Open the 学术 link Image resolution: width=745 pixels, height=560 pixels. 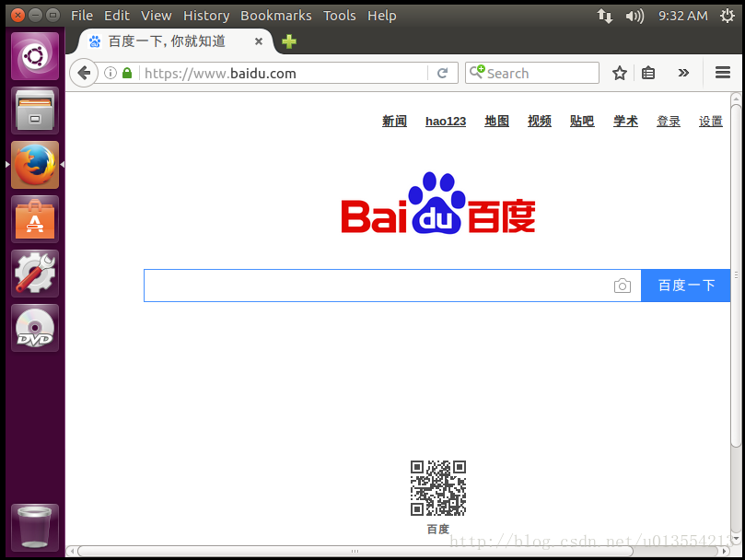click(625, 122)
